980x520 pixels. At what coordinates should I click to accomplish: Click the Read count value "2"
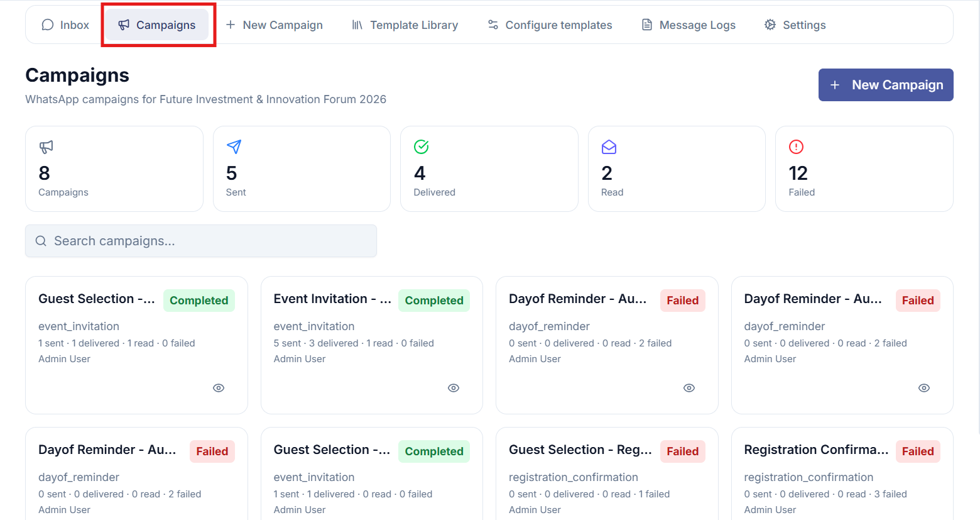tap(607, 173)
